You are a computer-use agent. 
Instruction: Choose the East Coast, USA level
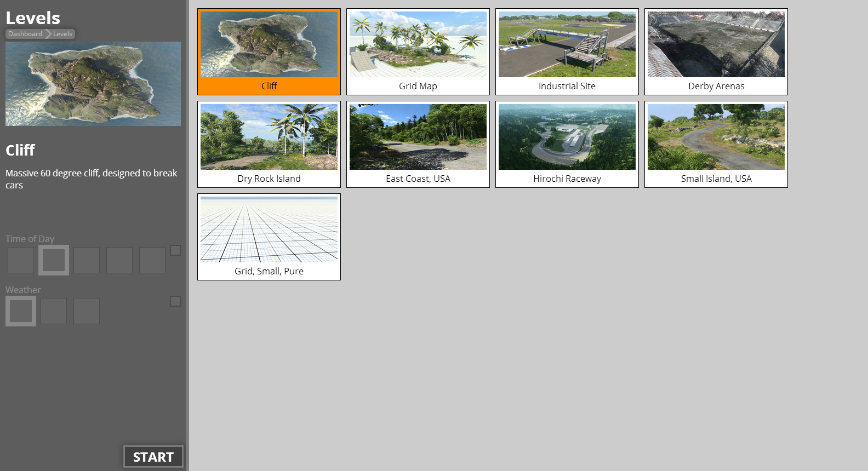(x=418, y=145)
